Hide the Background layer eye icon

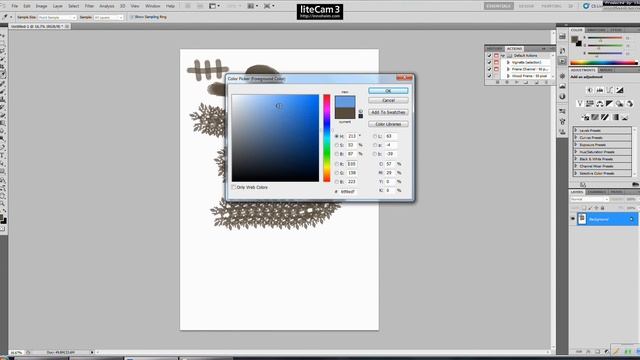[x=573, y=219]
